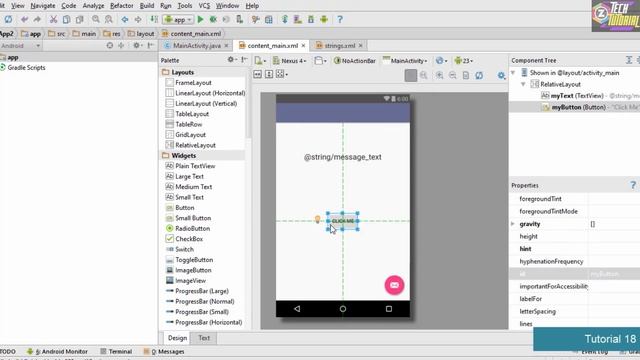640x360 pixels.
Task: Click the designer Refresh icon
Action: click(479, 75)
